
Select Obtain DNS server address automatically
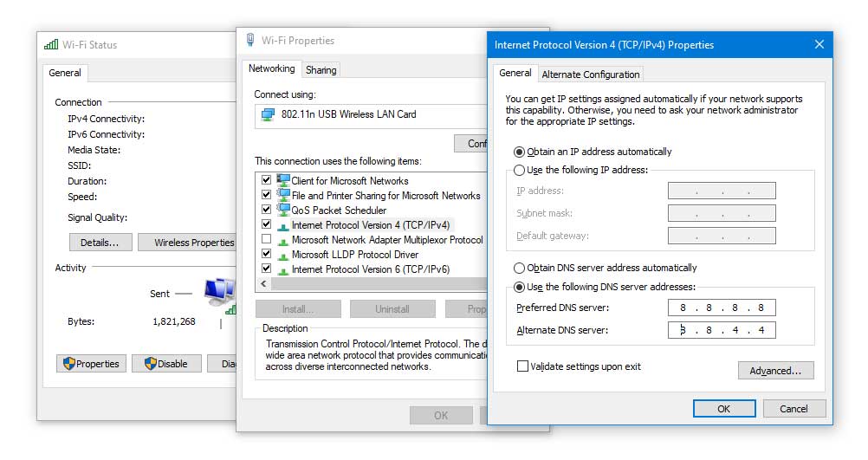pos(519,268)
